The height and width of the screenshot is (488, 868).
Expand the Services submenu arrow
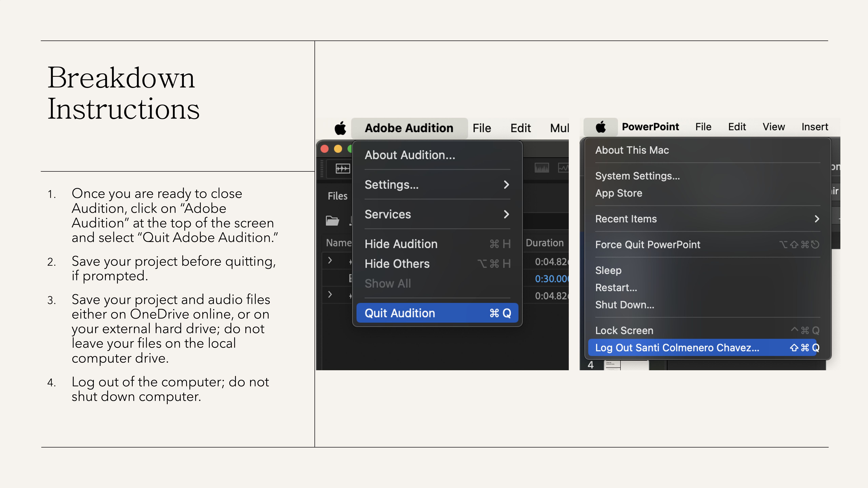(x=506, y=214)
